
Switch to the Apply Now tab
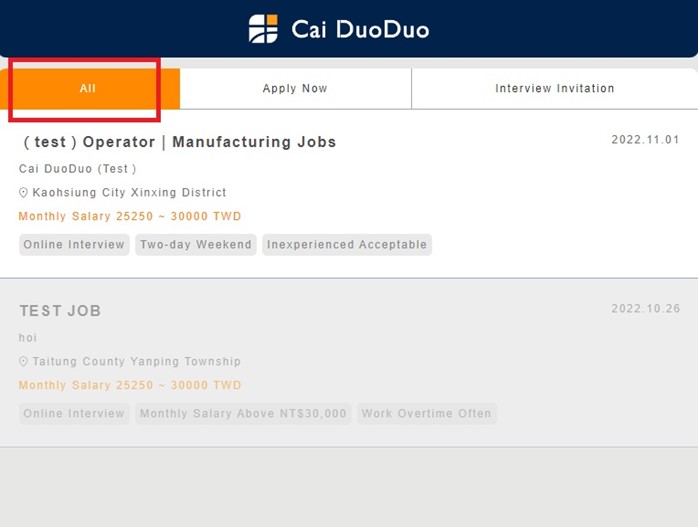point(295,89)
